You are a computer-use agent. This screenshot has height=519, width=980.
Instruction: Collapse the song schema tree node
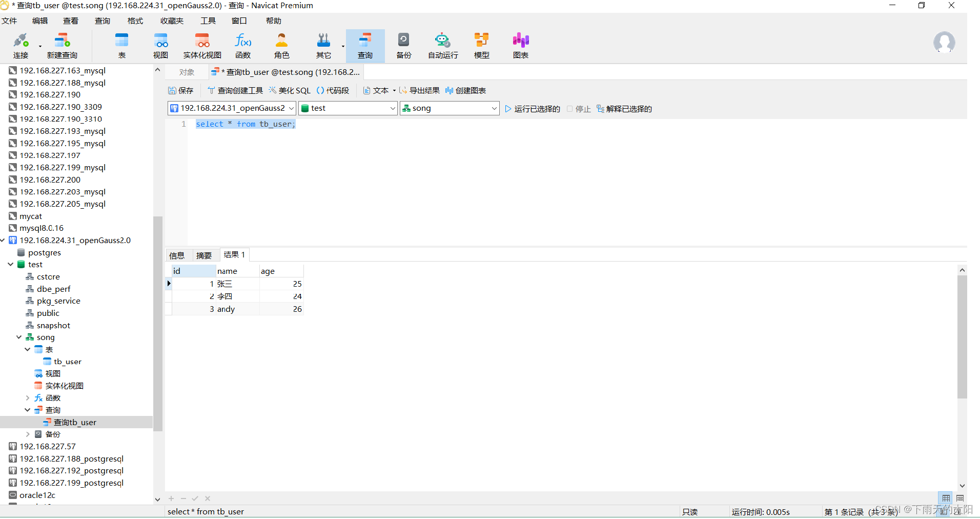coord(19,337)
